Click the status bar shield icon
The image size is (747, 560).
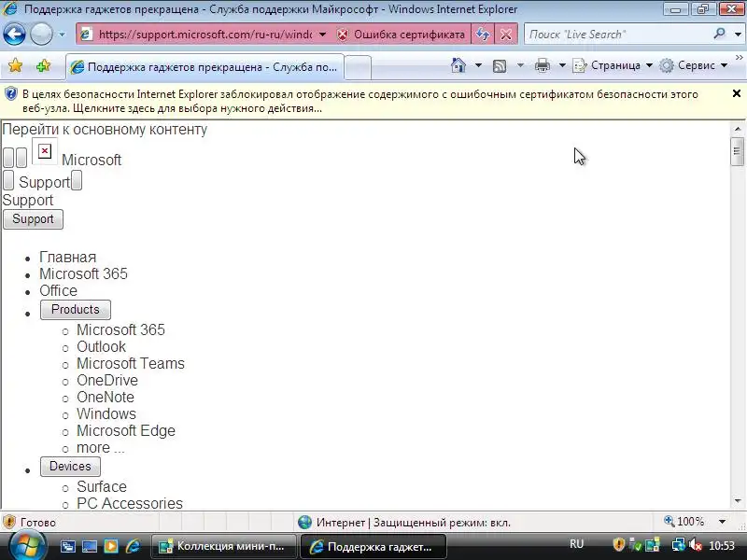pyautogui.click(x=9, y=522)
